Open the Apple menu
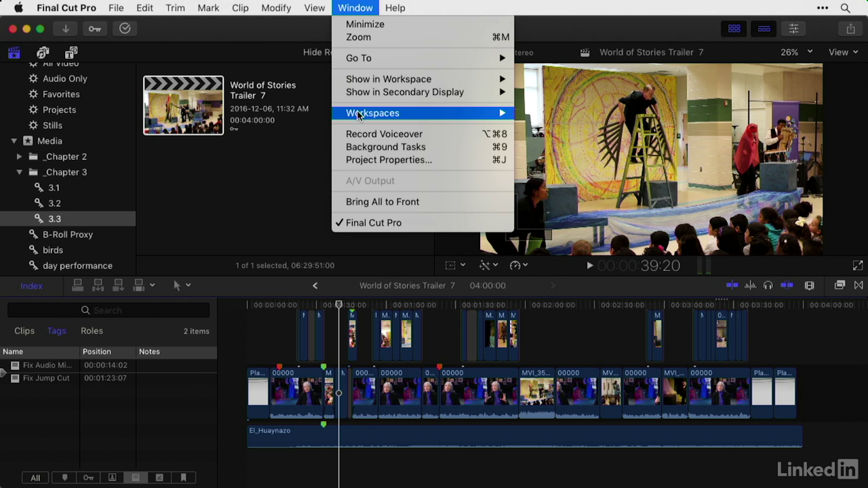Image resolution: width=868 pixels, height=488 pixels. [18, 8]
